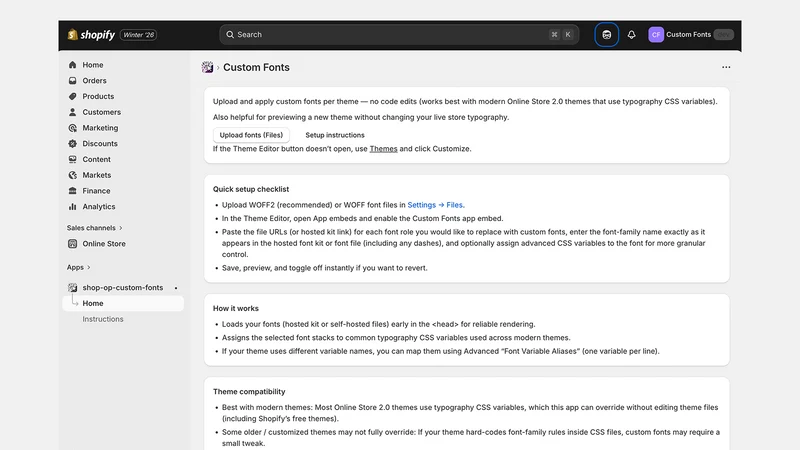Click the app icon in breadcrumb
The width and height of the screenshot is (800, 450).
tap(207, 67)
